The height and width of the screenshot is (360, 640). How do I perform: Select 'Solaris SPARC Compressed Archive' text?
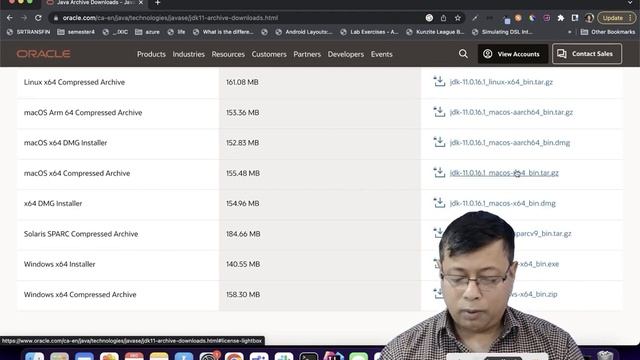81,234
